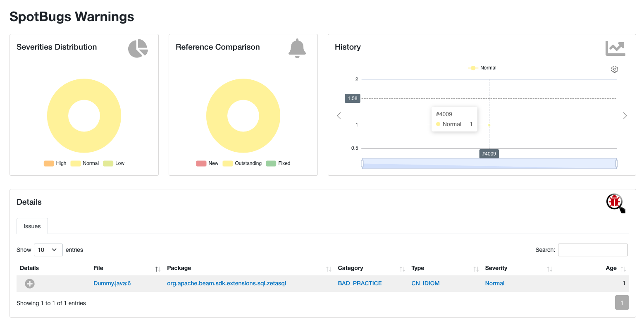Click the Search input field
644x325 pixels.
click(593, 250)
